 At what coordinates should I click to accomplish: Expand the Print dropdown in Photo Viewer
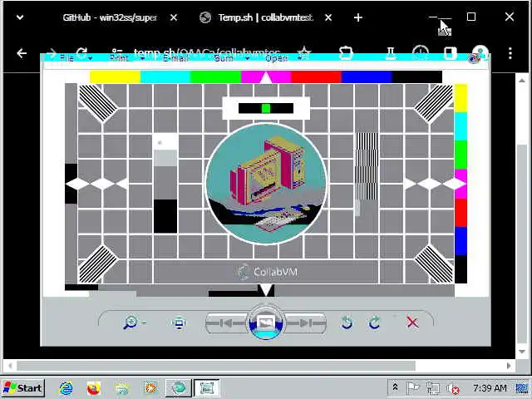(127, 58)
